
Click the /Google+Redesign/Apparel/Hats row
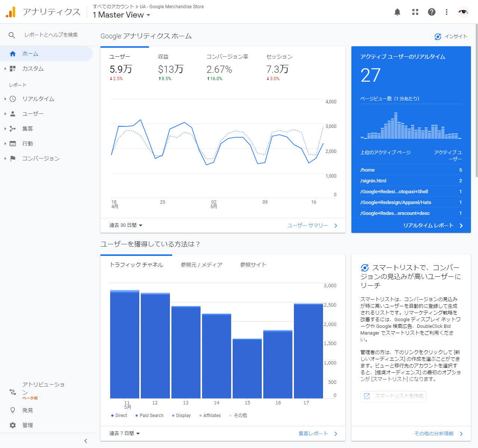click(x=411, y=203)
